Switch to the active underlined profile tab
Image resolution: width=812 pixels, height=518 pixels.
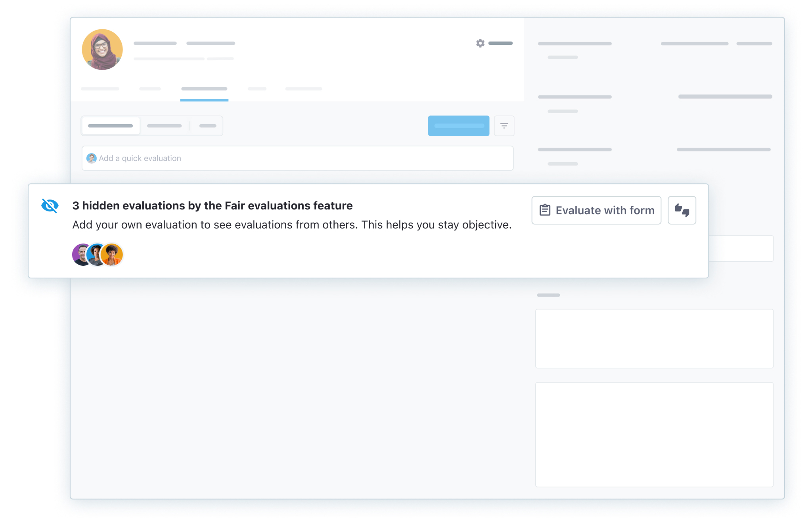pos(204,89)
